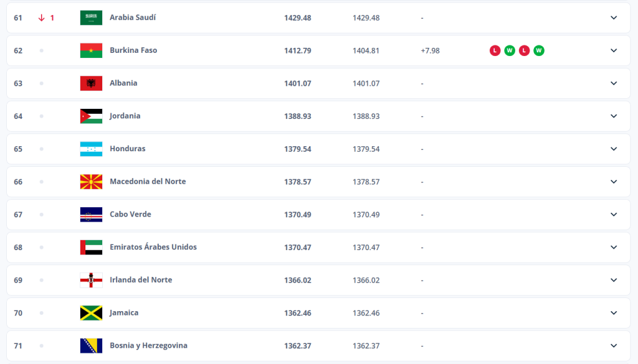Click the Jamaica flag icon
638x364 pixels.
[91, 313]
